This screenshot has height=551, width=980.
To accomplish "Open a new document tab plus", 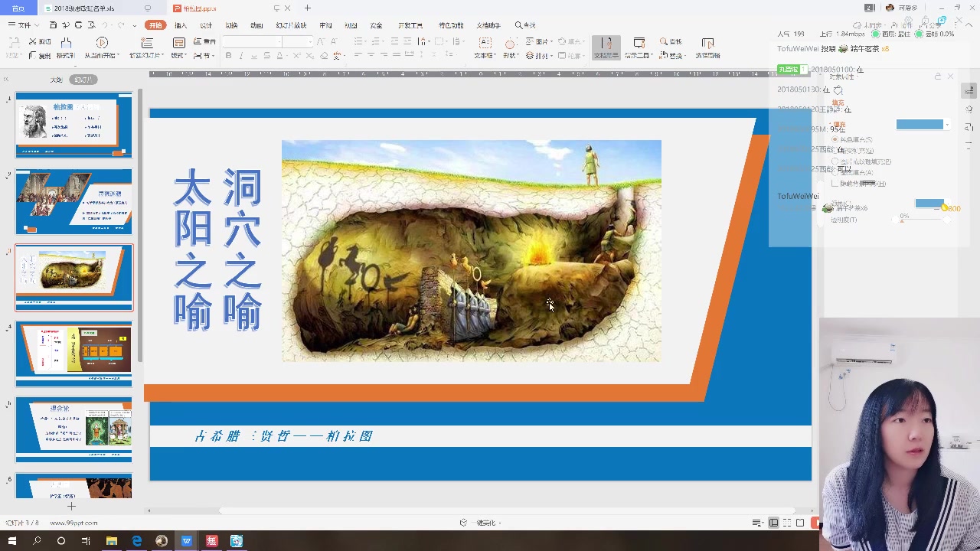I will click(x=307, y=8).
